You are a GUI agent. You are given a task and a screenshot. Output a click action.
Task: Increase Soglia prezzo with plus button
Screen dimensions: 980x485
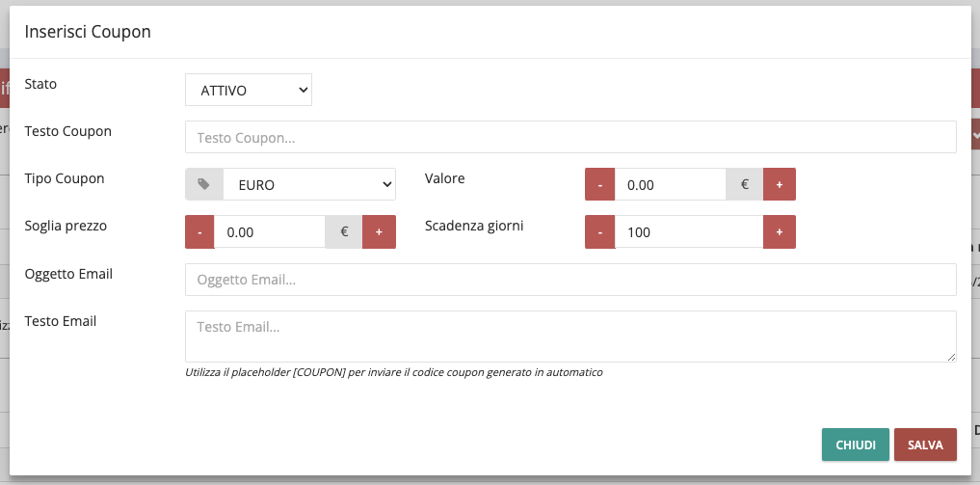(379, 232)
